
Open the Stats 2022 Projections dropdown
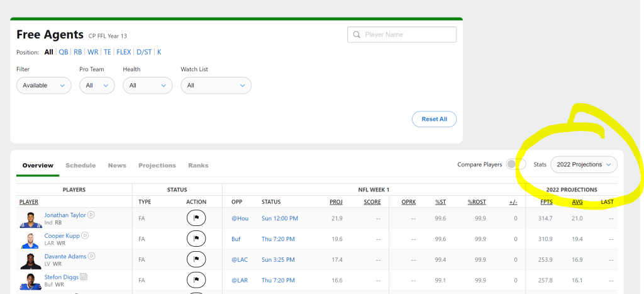[584, 164]
